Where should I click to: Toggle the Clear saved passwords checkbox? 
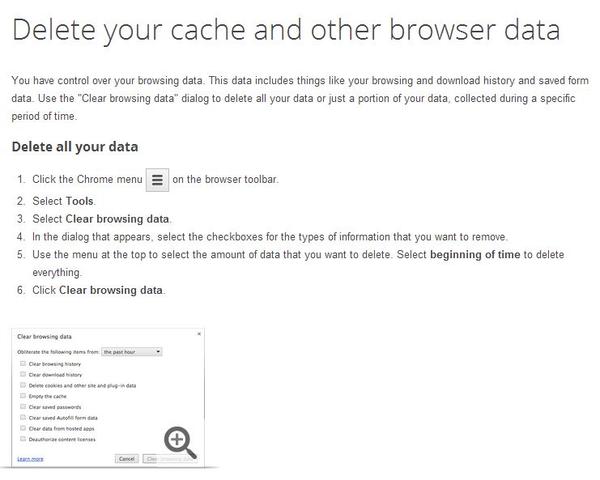pos(23,407)
